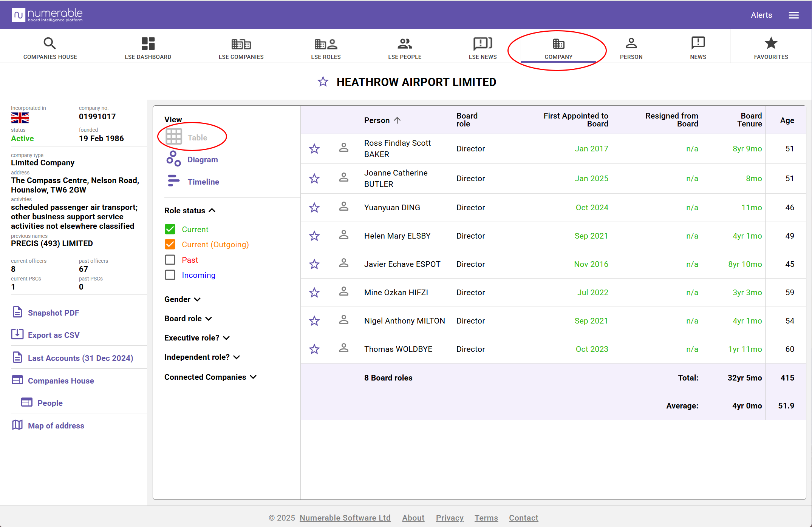Open the LSE Dashboard tab
This screenshot has height=527, width=812.
click(148, 48)
